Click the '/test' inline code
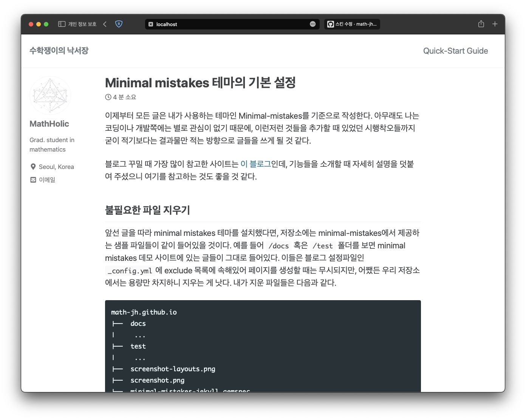The image size is (526, 420). click(x=323, y=246)
